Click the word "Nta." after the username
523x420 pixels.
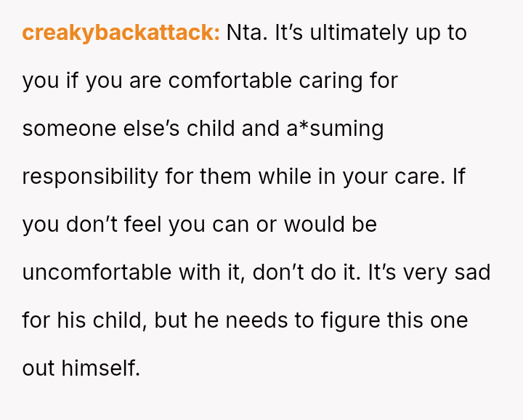[247, 33]
